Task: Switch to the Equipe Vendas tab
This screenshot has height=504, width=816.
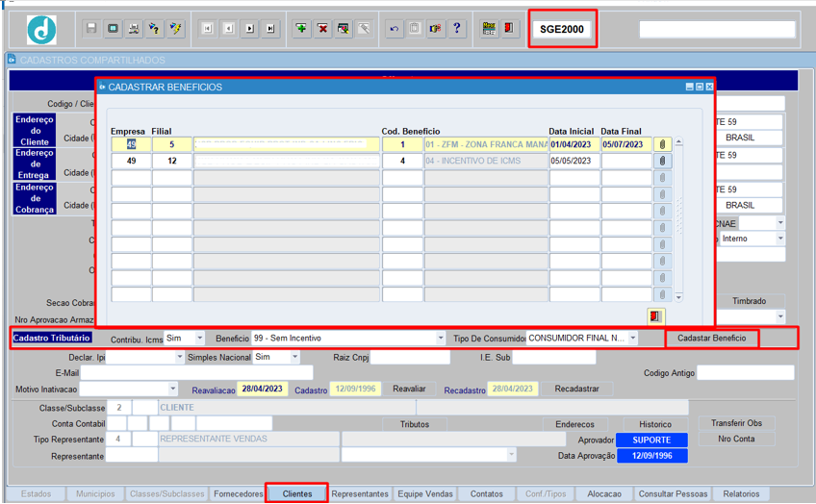Action: tap(425, 493)
